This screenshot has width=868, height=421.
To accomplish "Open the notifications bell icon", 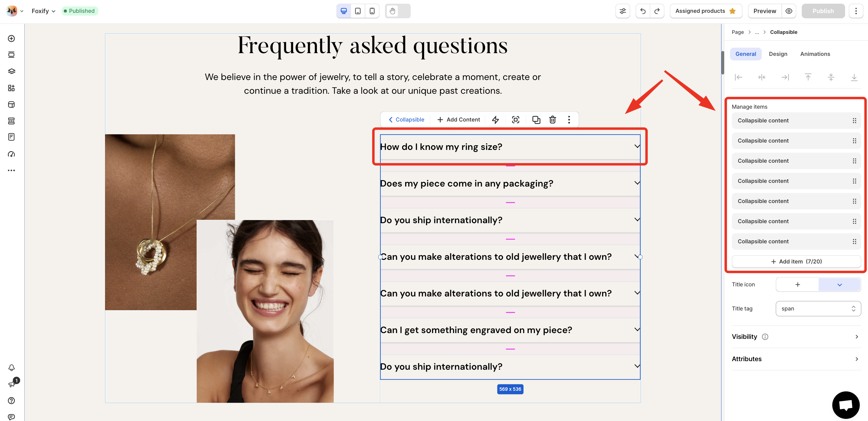I will 12,367.
